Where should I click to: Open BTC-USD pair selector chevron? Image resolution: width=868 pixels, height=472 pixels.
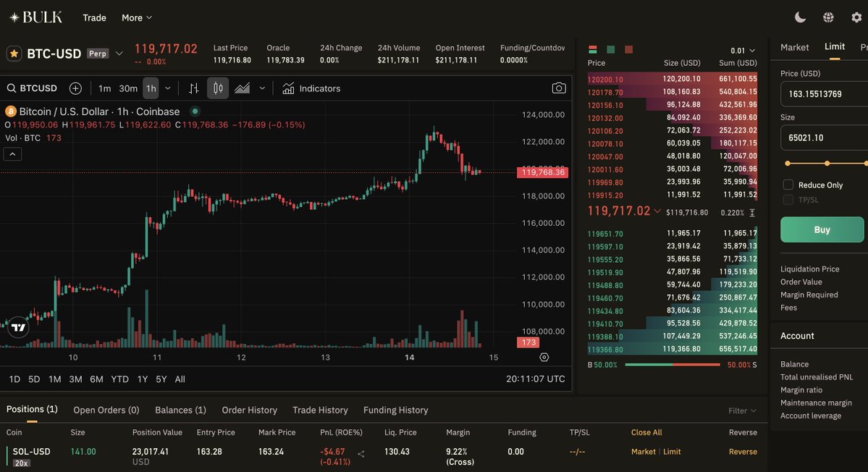[x=119, y=54]
